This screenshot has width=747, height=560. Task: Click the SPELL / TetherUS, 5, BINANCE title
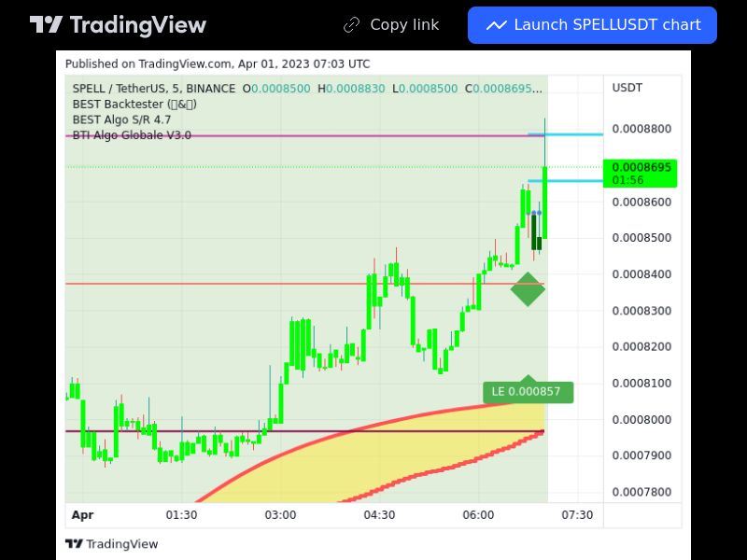[153, 89]
